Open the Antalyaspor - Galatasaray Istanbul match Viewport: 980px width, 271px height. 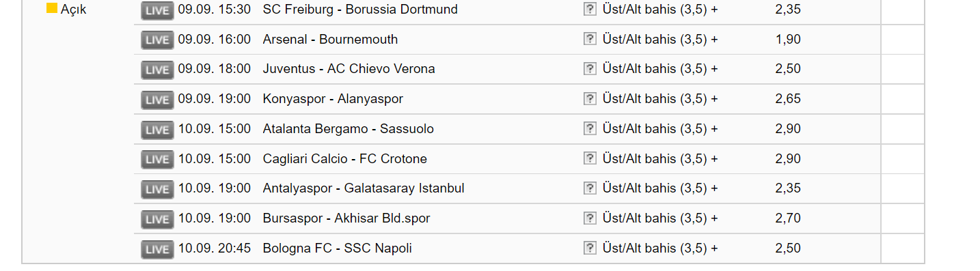click(x=364, y=188)
